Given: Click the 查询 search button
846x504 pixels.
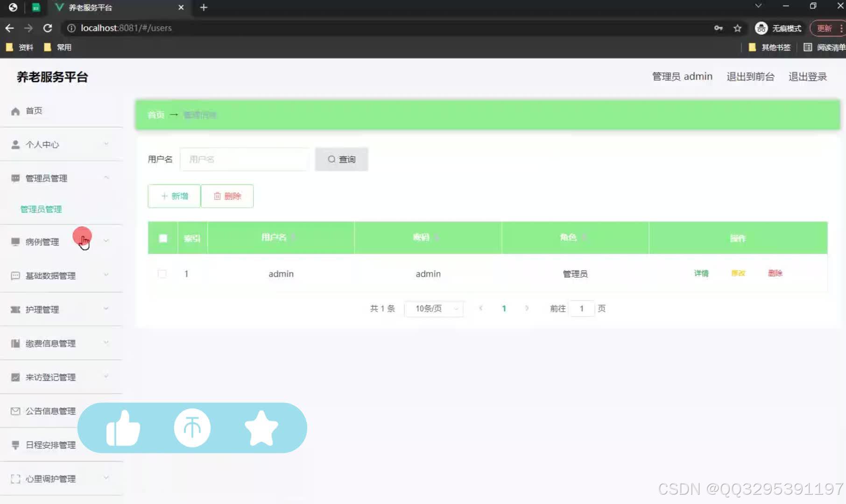Looking at the screenshot, I should (341, 159).
